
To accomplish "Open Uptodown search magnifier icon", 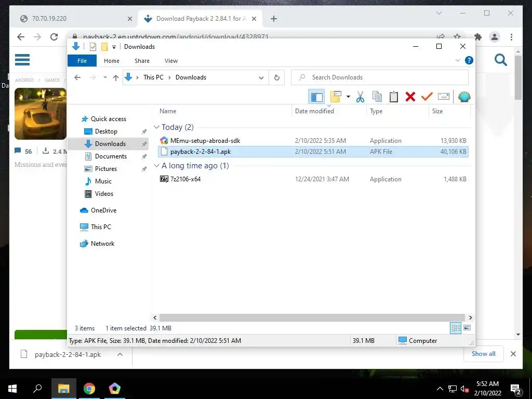I will pyautogui.click(x=500, y=60).
